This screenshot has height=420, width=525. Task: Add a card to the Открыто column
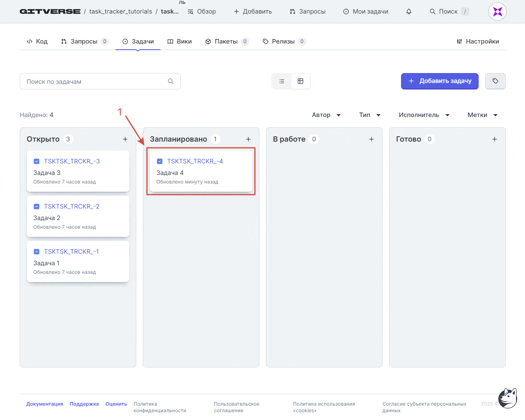[125, 139]
